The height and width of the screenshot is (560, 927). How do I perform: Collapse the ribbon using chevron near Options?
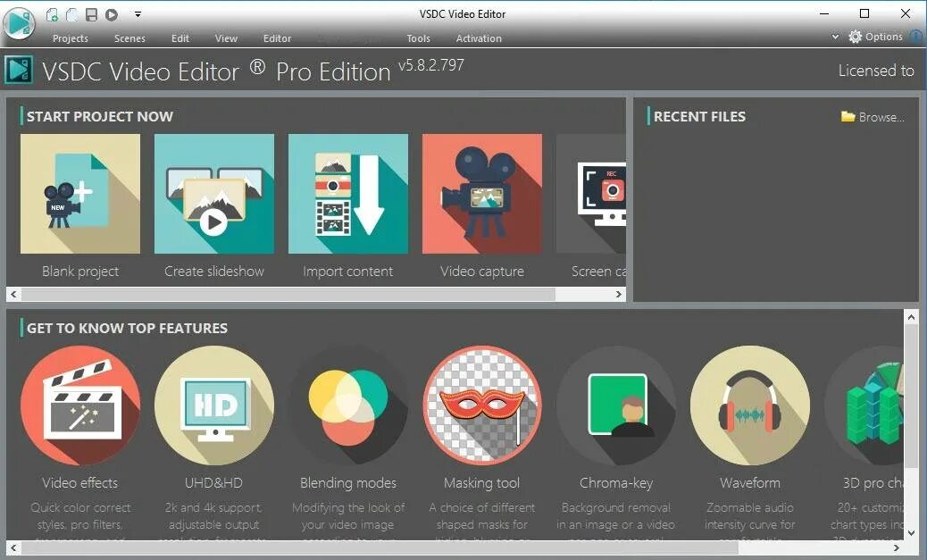(835, 37)
